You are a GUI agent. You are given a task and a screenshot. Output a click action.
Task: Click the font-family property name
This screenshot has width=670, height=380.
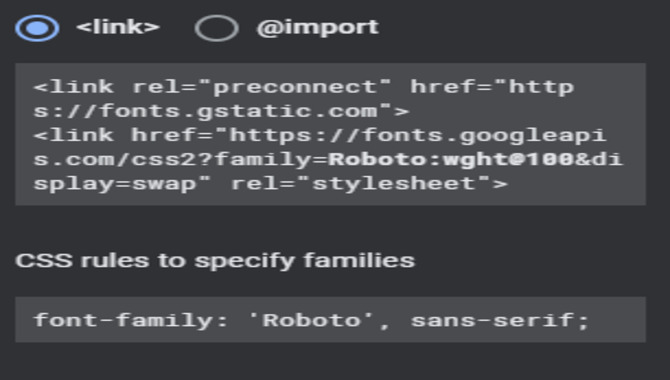123,321
